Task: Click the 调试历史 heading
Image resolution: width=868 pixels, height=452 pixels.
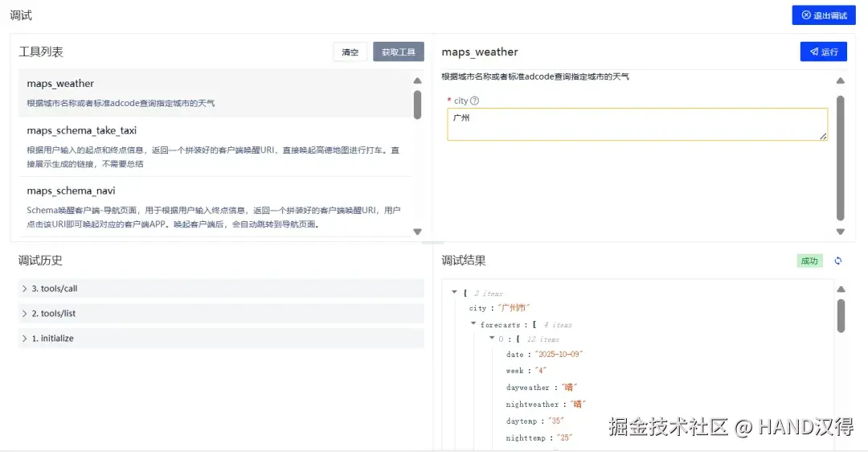Action: [40, 261]
